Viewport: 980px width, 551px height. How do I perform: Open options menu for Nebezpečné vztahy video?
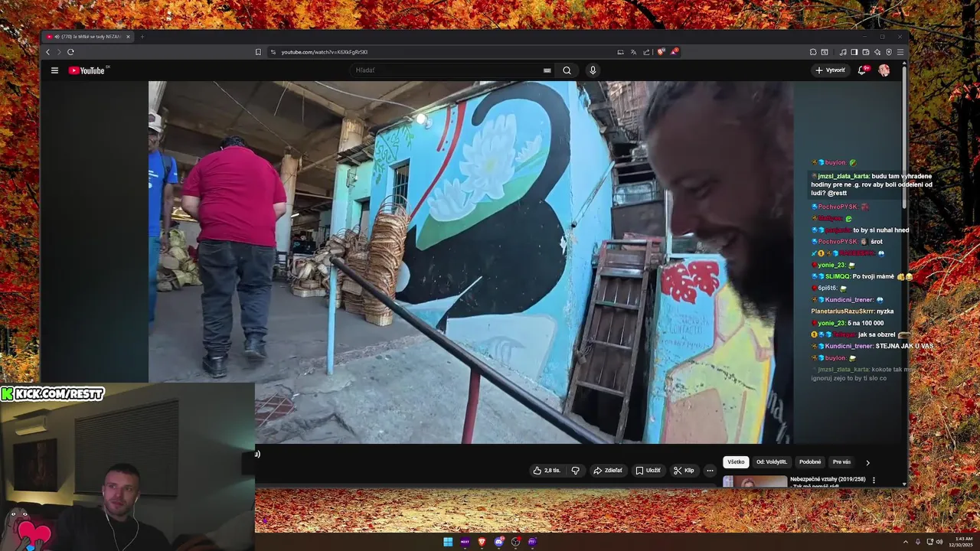pyautogui.click(x=874, y=481)
